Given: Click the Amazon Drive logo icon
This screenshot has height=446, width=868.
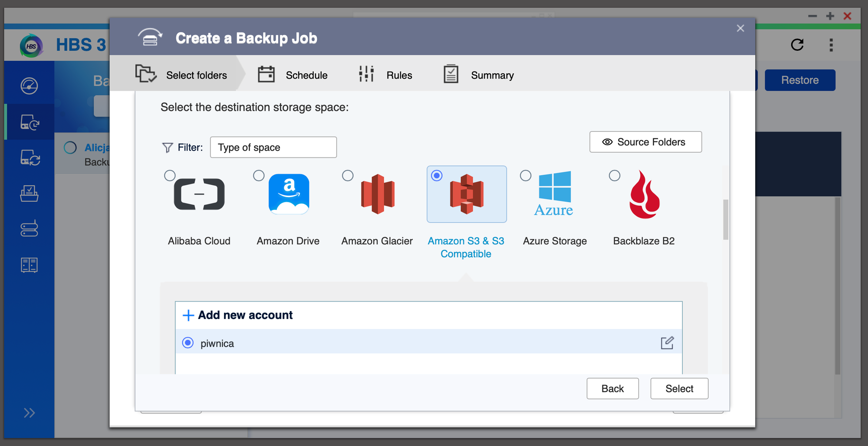Looking at the screenshot, I should tap(289, 194).
